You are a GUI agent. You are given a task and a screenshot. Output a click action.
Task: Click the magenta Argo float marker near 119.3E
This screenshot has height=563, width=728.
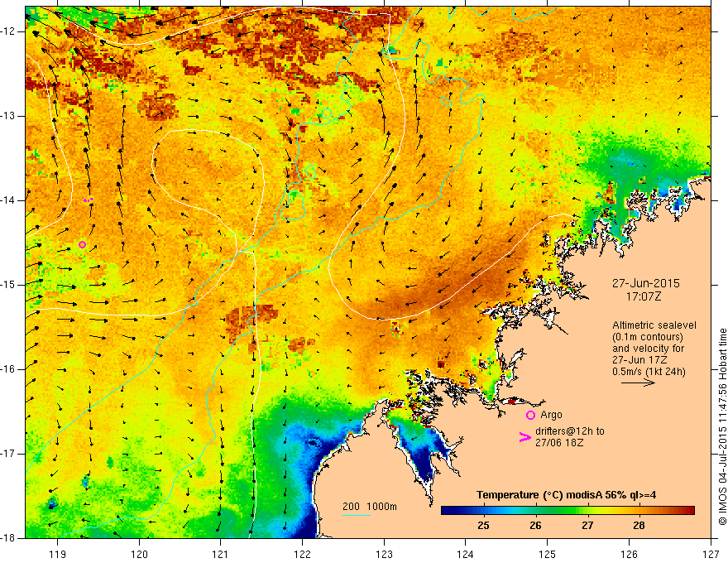click(x=82, y=244)
